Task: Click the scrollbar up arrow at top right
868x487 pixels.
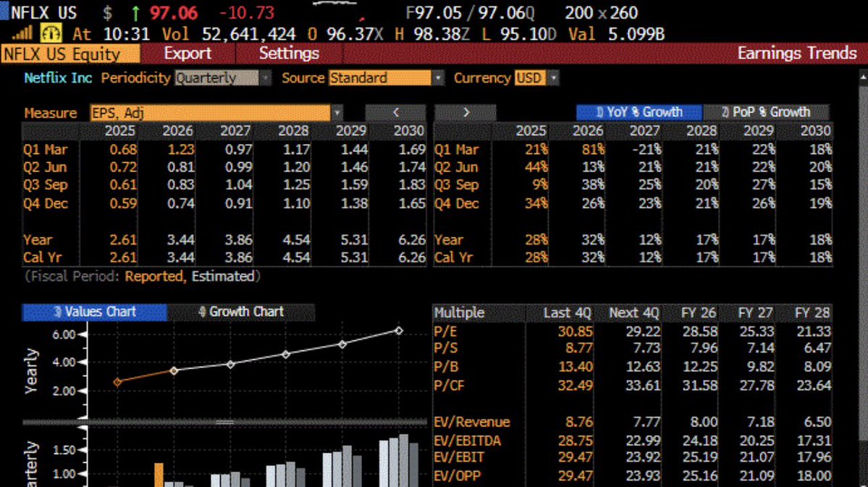Action: (862, 75)
